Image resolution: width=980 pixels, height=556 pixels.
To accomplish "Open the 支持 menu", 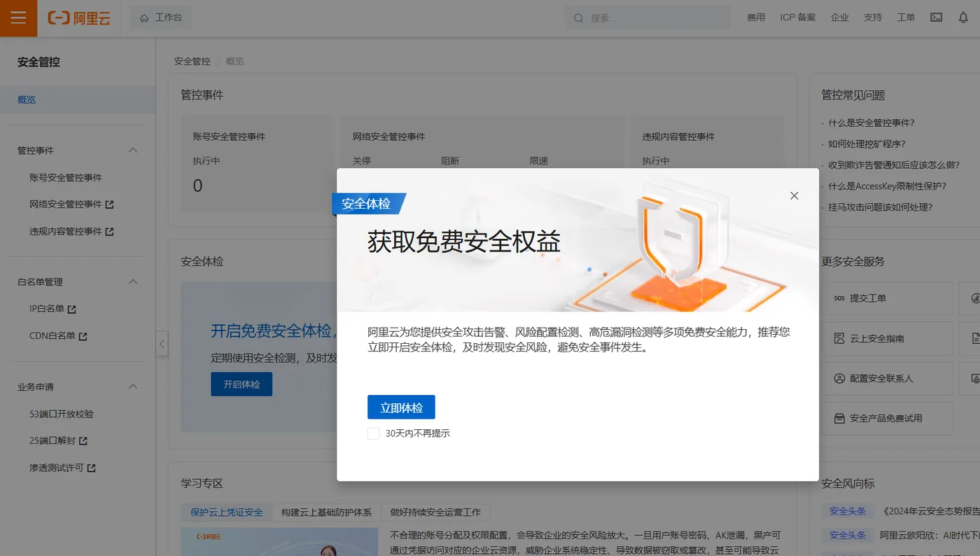I will (x=873, y=18).
